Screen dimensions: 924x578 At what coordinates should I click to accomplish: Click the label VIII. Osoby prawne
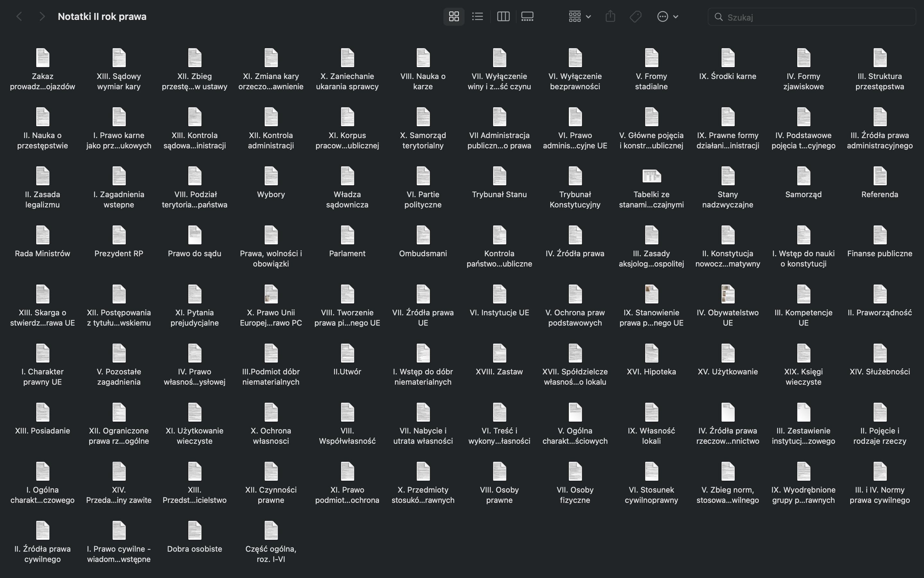point(500,495)
